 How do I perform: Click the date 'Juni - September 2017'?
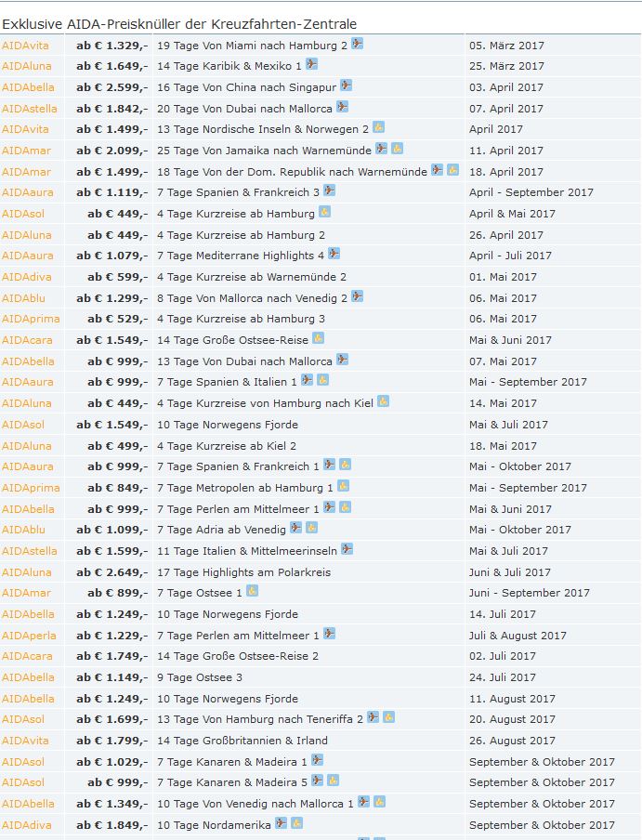(530, 593)
